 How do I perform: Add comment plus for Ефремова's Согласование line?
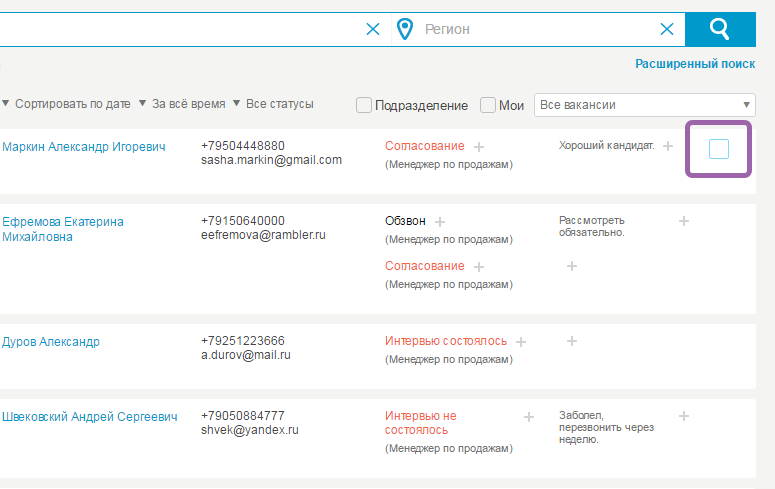(572, 266)
